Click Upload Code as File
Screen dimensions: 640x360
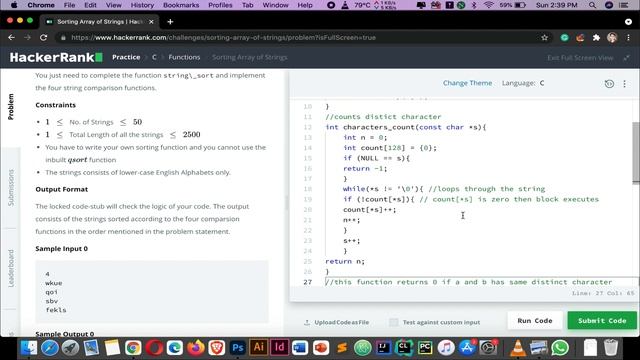(x=337, y=322)
